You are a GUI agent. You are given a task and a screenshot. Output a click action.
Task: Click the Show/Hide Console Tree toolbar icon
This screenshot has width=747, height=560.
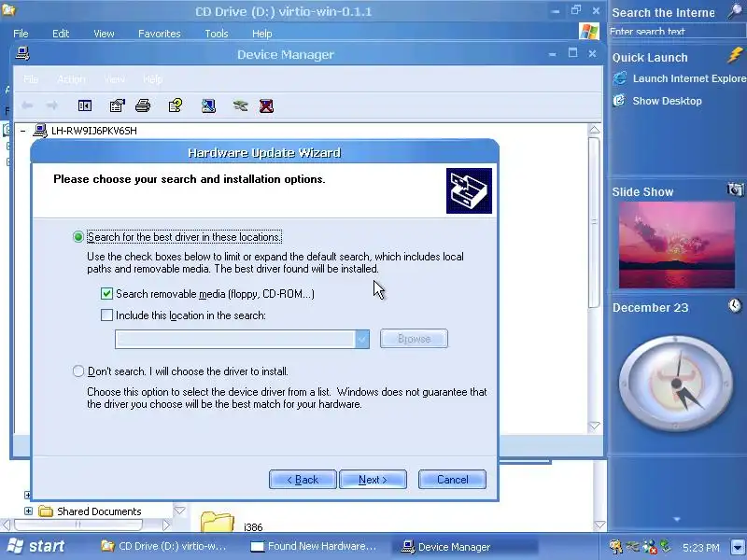click(x=85, y=105)
